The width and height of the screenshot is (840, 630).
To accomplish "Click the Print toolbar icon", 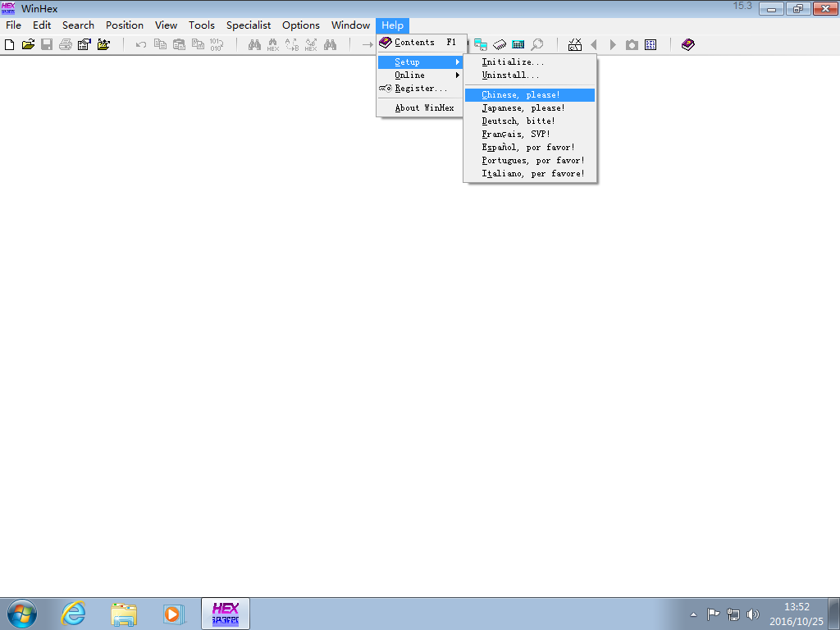I will click(x=66, y=44).
